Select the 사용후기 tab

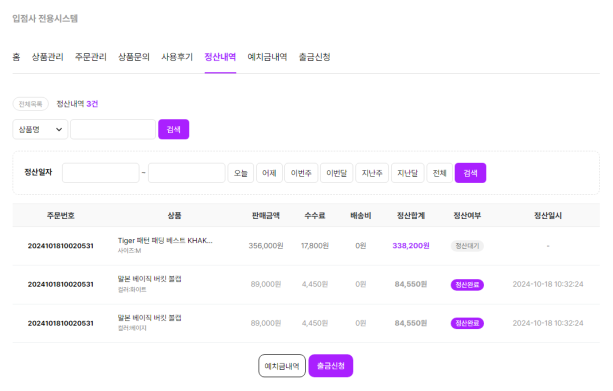[177, 57]
